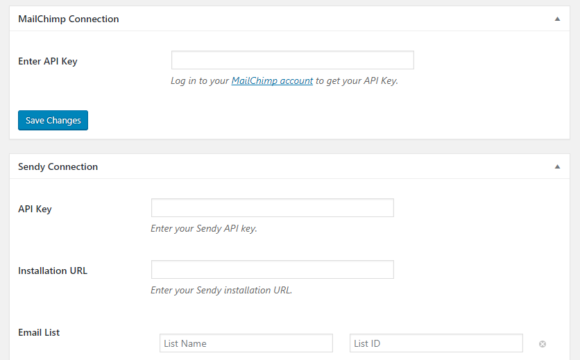Click the Email List label
Viewport: 580px width, 360px height.
pos(39,333)
